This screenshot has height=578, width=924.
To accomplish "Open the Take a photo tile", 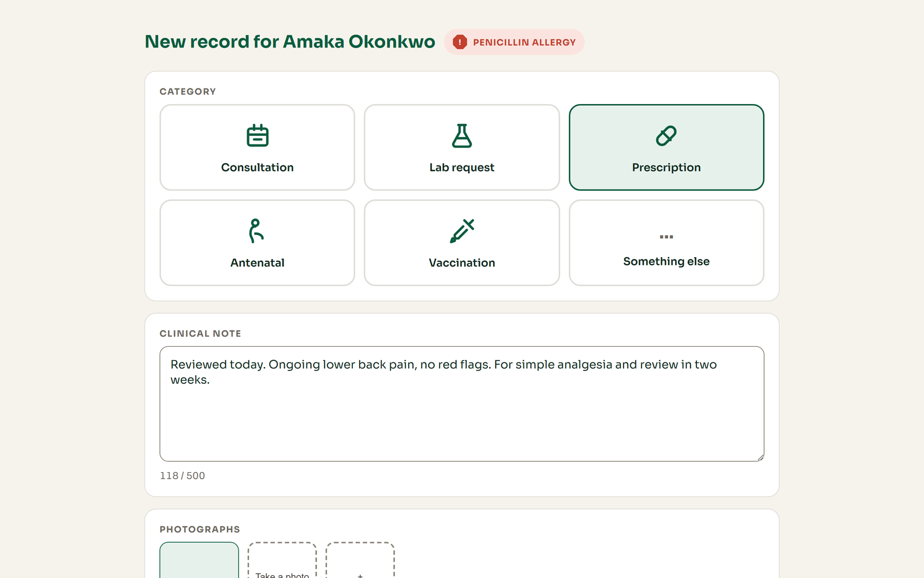I will tap(282, 560).
